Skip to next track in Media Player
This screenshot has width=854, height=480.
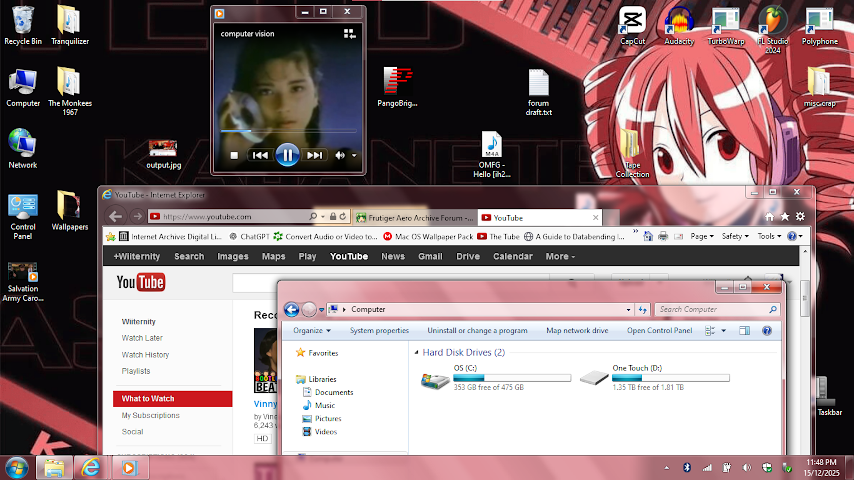(x=314, y=155)
